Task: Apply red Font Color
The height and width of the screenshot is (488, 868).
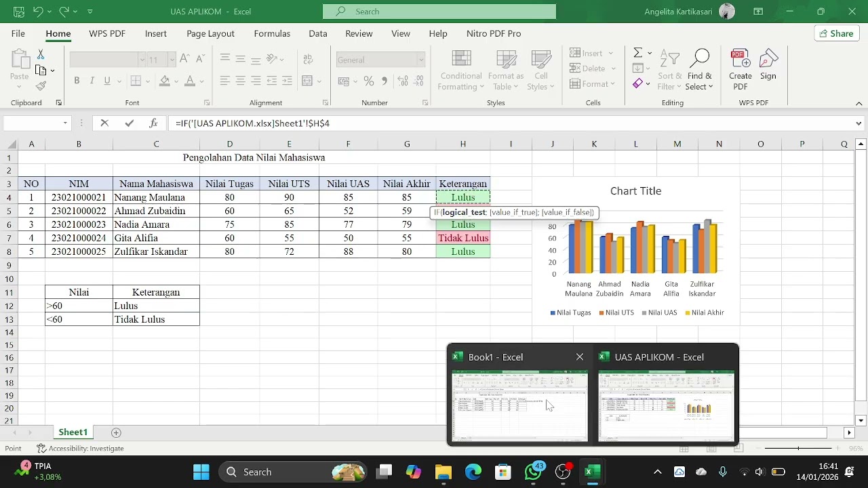Action: pyautogui.click(x=190, y=81)
